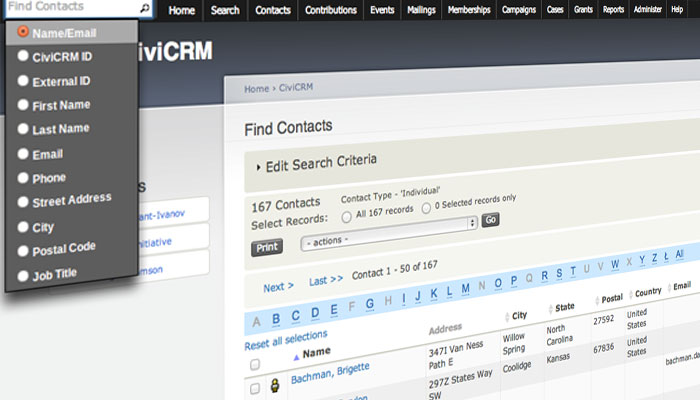Open the Events menu
This screenshot has width=700, height=400.
tap(382, 10)
